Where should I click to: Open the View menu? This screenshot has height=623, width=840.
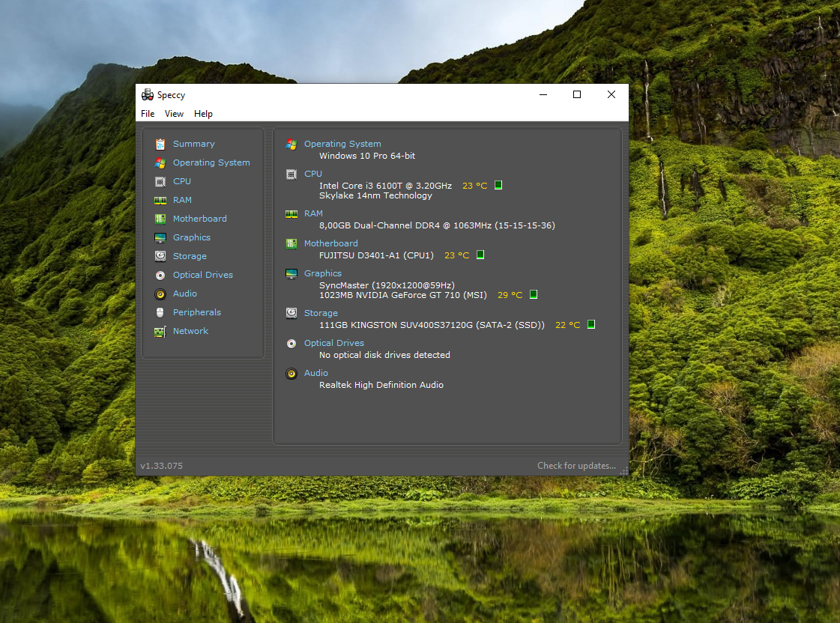pos(174,114)
